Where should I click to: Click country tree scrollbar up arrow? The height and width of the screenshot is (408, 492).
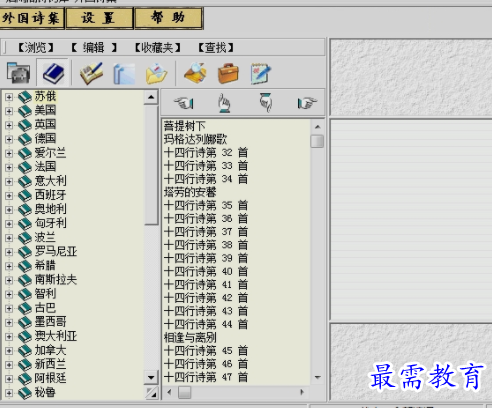(151, 97)
